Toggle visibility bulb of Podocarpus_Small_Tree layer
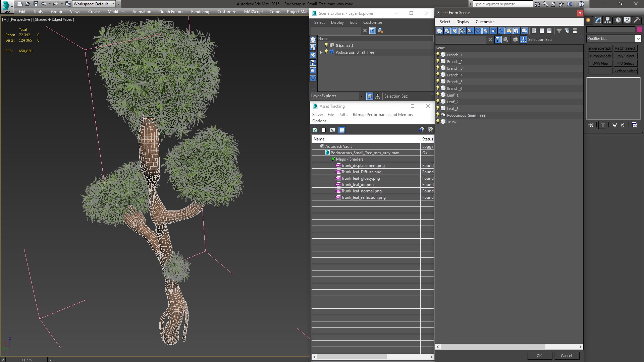Image resolution: width=644 pixels, height=362 pixels. tap(326, 52)
